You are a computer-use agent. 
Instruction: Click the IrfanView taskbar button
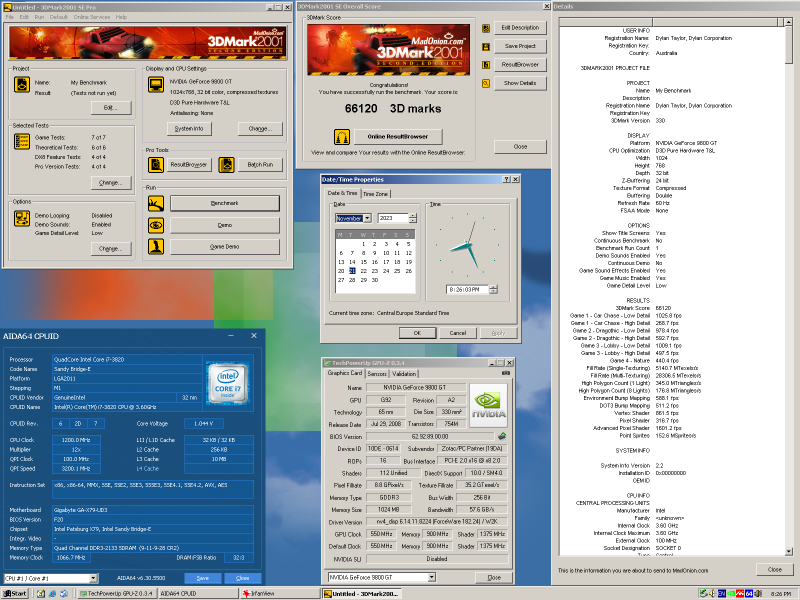278,593
